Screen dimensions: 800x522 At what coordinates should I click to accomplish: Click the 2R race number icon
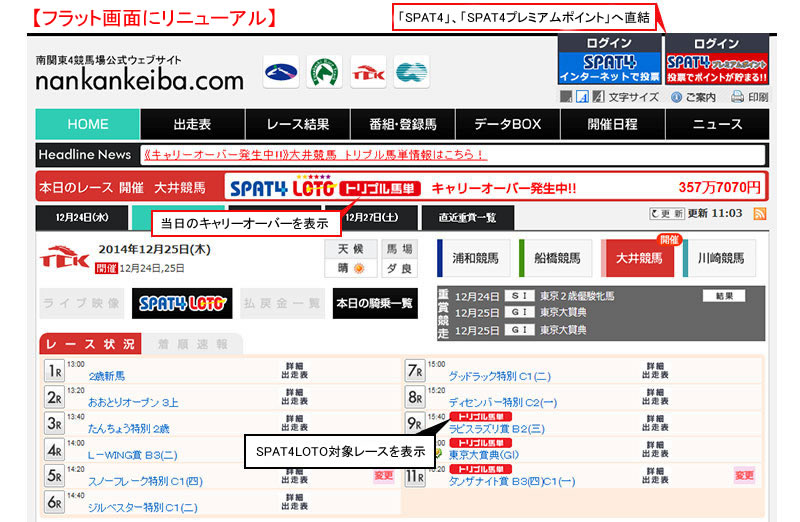point(55,397)
